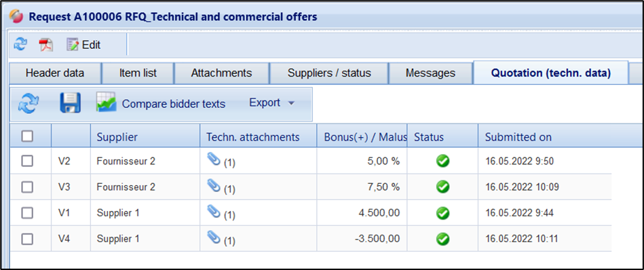Click the green status icon for V3
Viewport: 644px width, 270px height.
pos(442,187)
